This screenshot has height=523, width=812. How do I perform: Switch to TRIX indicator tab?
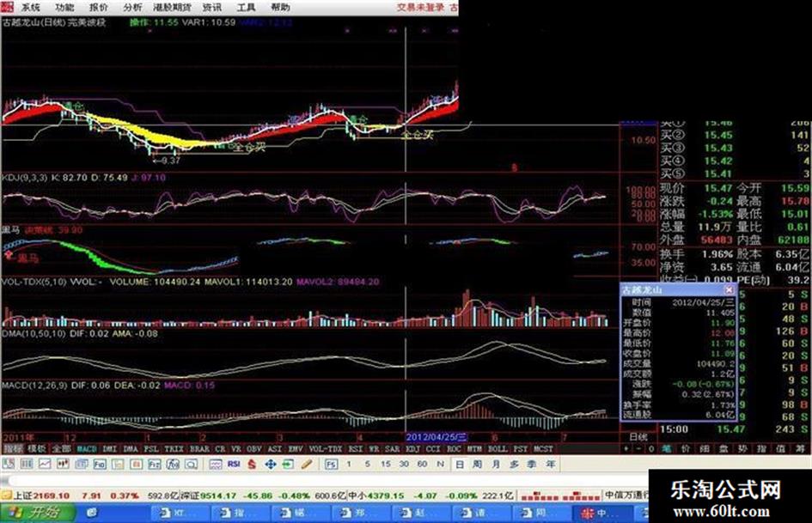point(174,449)
